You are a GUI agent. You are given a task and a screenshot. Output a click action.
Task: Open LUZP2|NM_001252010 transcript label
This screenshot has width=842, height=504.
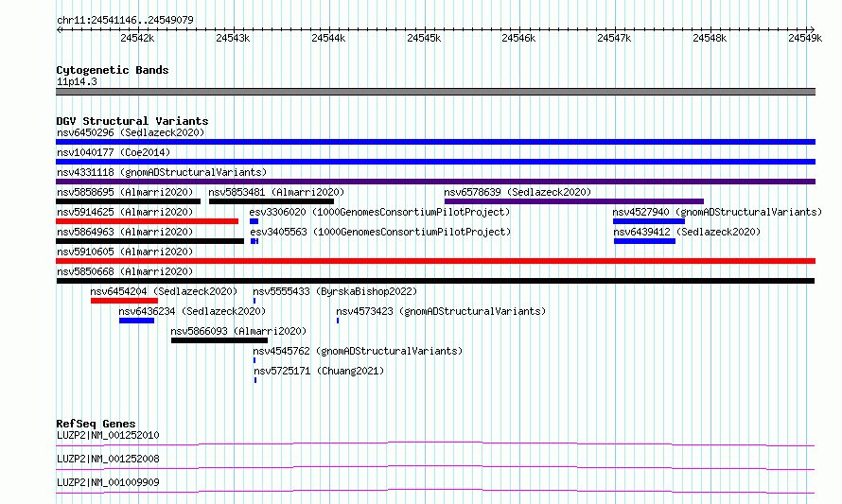108,435
